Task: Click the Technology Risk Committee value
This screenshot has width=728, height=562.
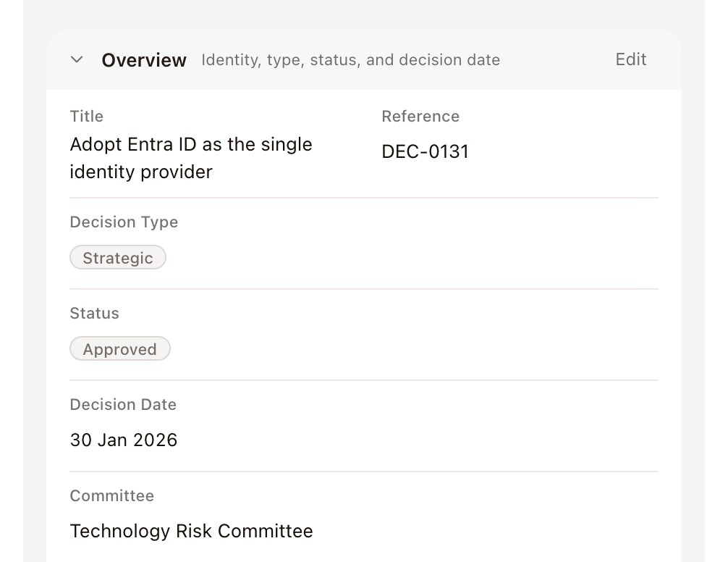Action: (x=191, y=531)
